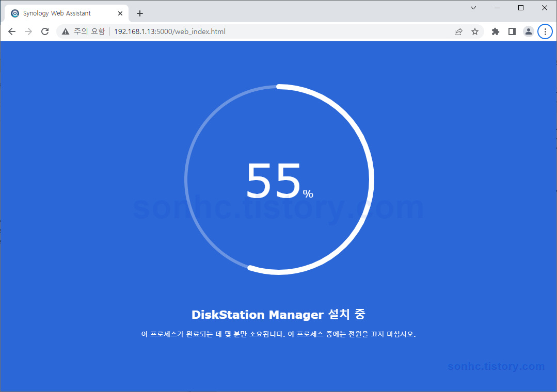Image resolution: width=557 pixels, height=392 pixels.
Task: Close the Synology Web Assistant tab
Action: click(x=120, y=13)
